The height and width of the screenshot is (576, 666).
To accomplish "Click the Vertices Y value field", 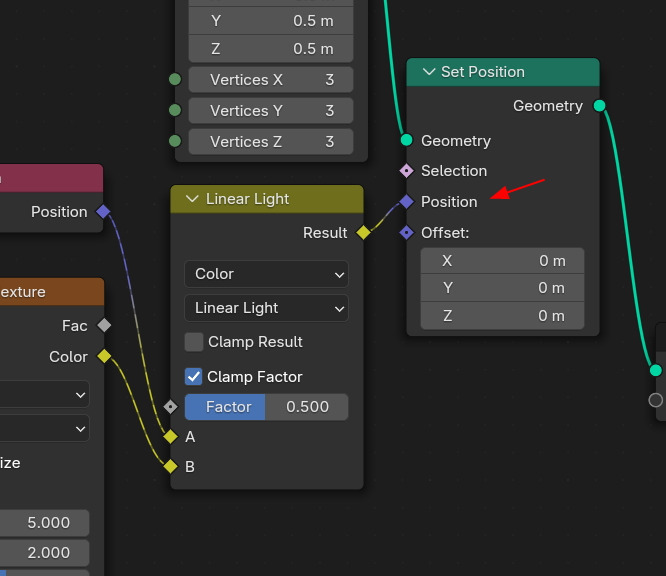I will pos(271,110).
